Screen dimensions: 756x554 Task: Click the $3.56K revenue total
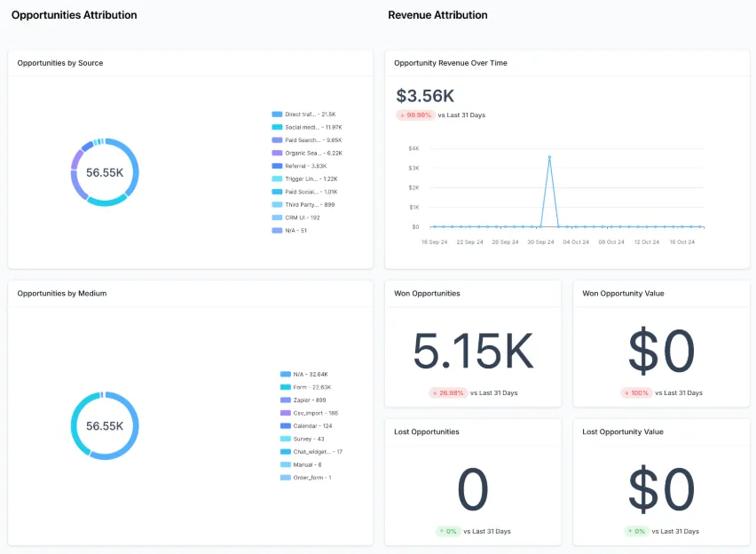(425, 96)
